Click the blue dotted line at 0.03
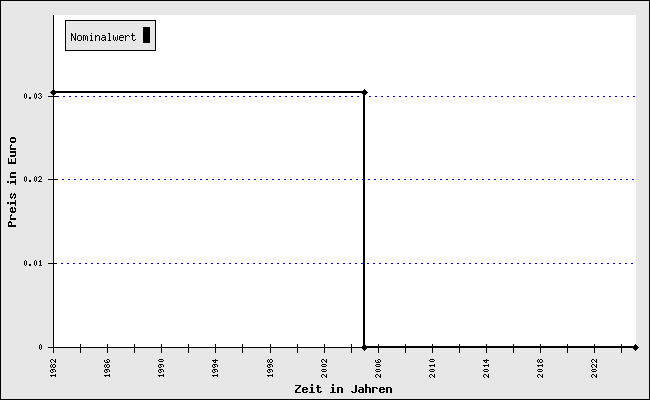Viewport: 650px width, 400px height. coord(500,96)
